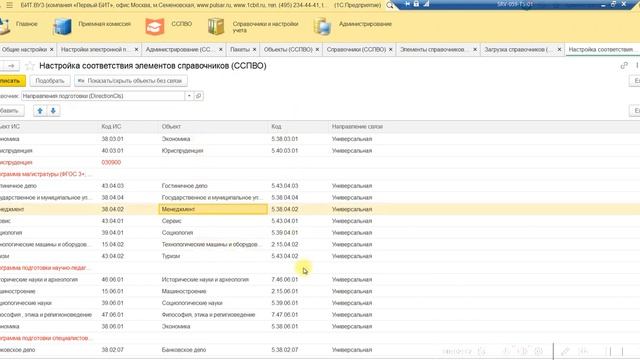The image size is (640, 360).
Task: Close the Справочники (ССПВО) tab
Action: [391, 49]
